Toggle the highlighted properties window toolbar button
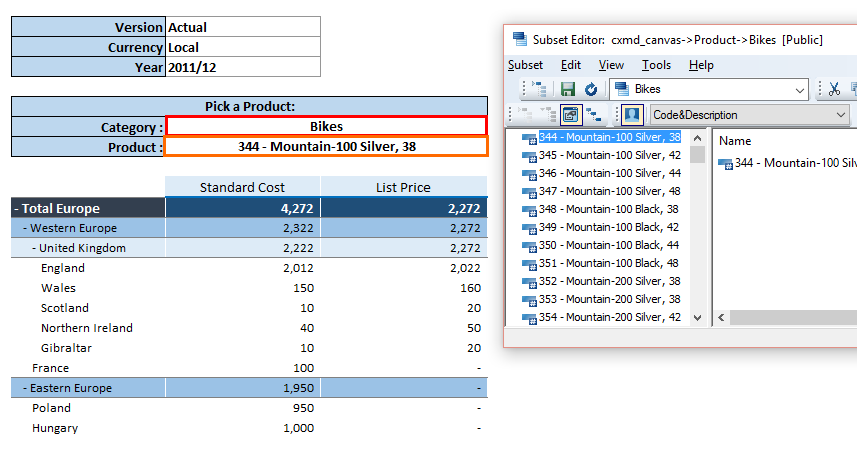Viewport: 857px width, 453px height. pyautogui.click(x=570, y=115)
